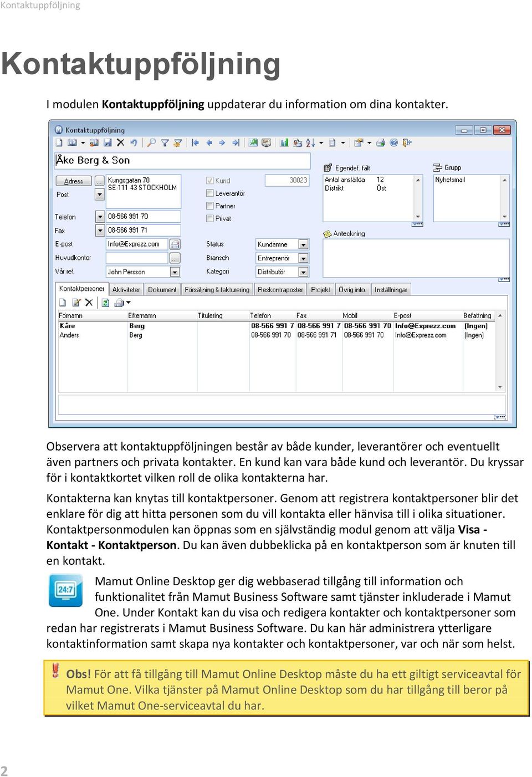Viewport: 532px width, 777px height.
Task: Check the Privat checkbox
Action: 210,218
